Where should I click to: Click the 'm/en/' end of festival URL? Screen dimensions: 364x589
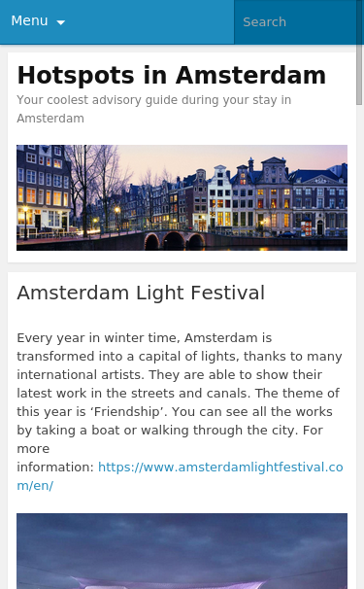tap(35, 485)
